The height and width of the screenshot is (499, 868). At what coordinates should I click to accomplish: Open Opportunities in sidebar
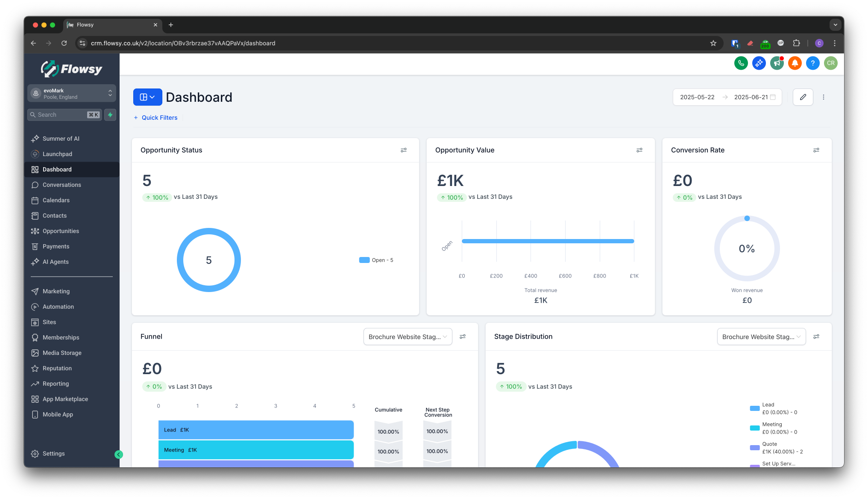(x=72, y=231)
